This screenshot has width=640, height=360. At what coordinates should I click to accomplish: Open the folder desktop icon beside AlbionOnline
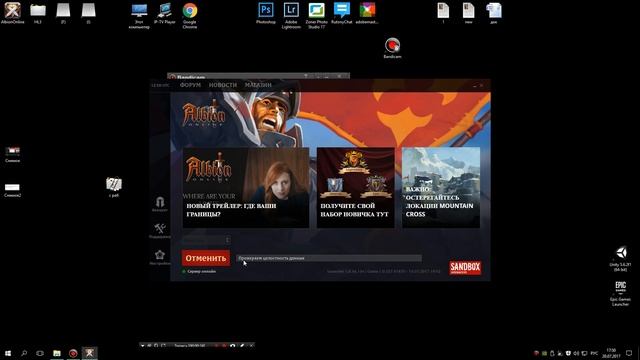pyautogui.click(x=38, y=13)
